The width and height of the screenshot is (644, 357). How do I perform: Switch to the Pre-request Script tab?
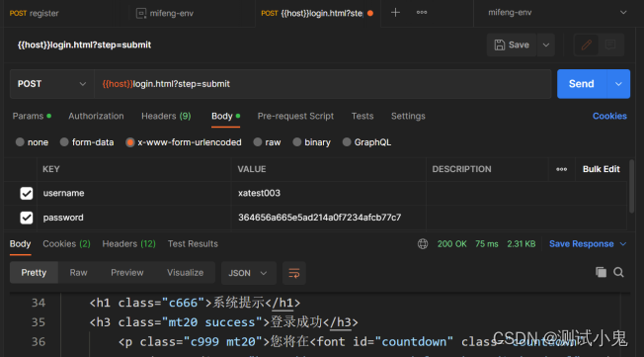pos(295,116)
